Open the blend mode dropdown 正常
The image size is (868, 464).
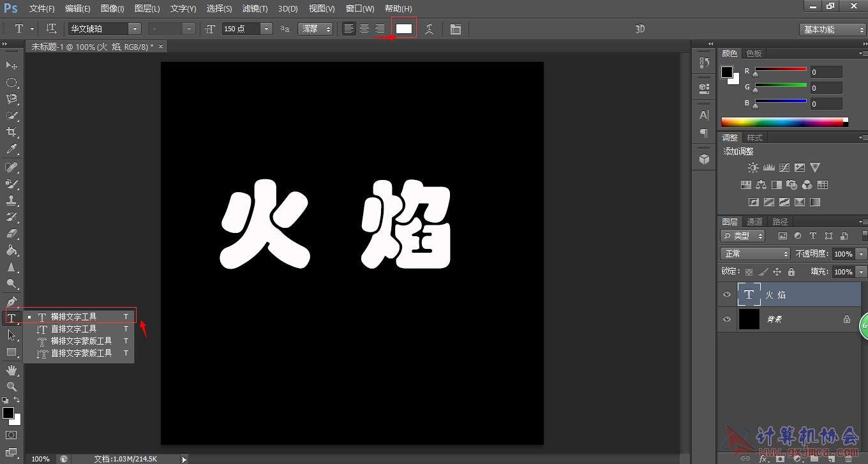pyautogui.click(x=755, y=254)
